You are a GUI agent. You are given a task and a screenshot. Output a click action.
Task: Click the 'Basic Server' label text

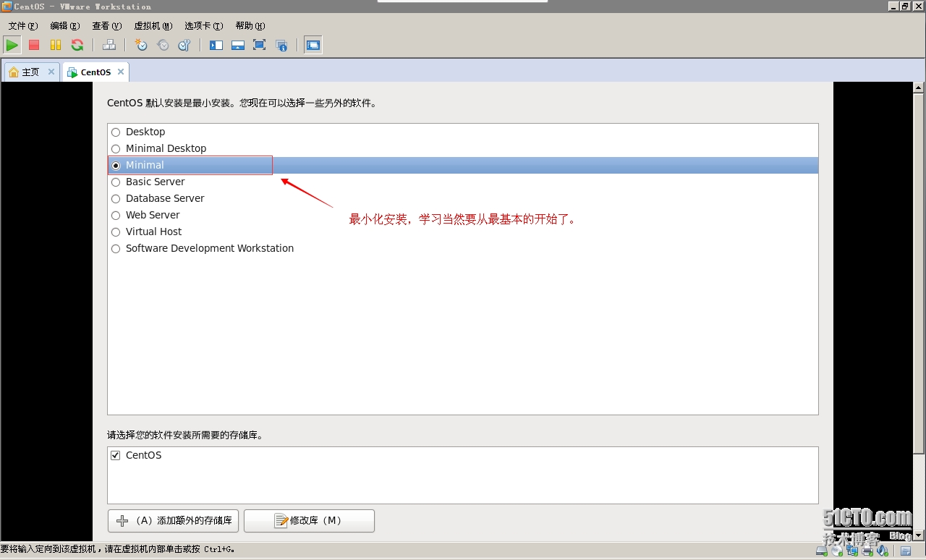pos(155,182)
